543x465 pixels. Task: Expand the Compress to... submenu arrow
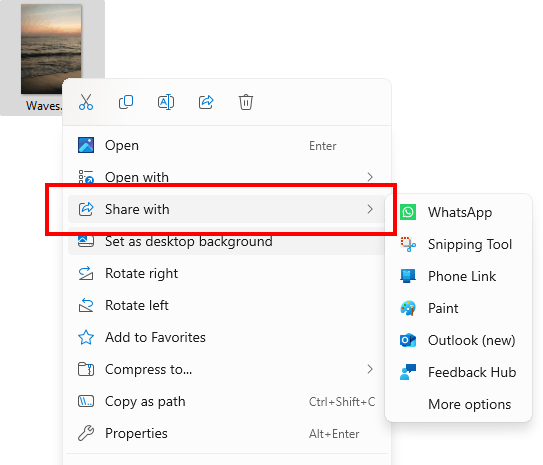370,369
